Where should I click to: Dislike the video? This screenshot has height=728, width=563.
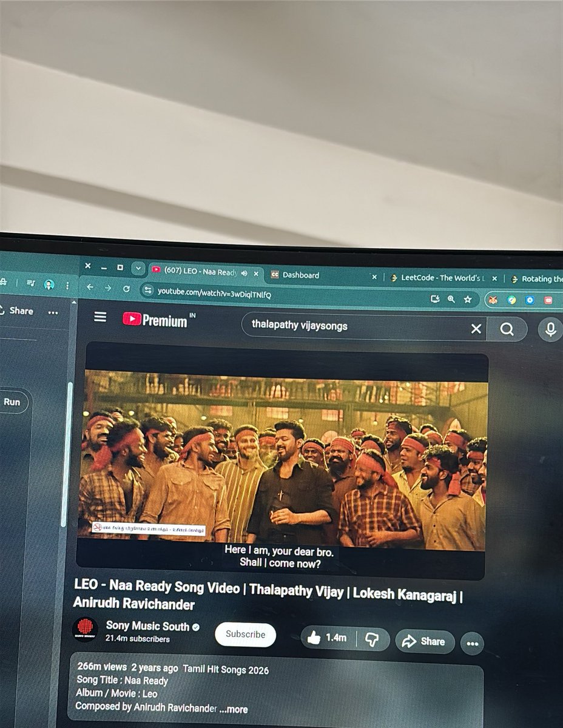[x=372, y=639]
